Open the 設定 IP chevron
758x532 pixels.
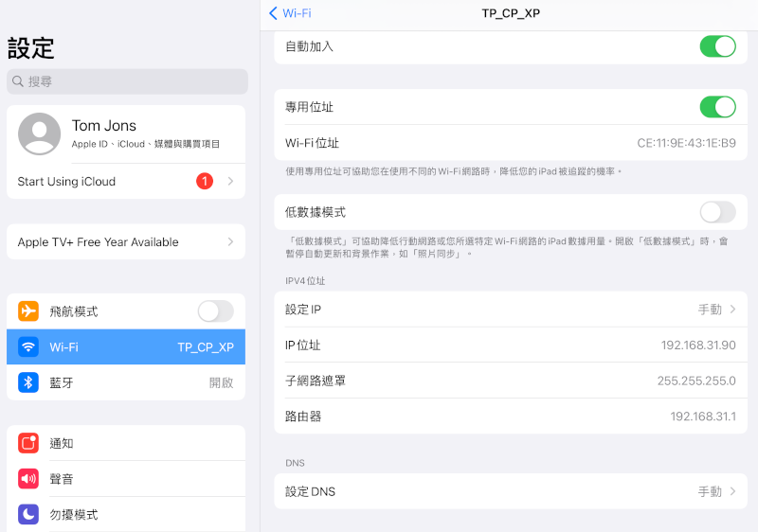click(732, 309)
